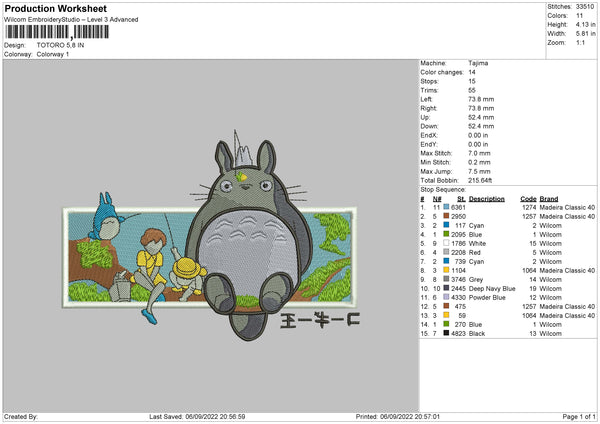The height and width of the screenshot is (424, 600).
Task: Click the Code column header
Action: [529, 198]
